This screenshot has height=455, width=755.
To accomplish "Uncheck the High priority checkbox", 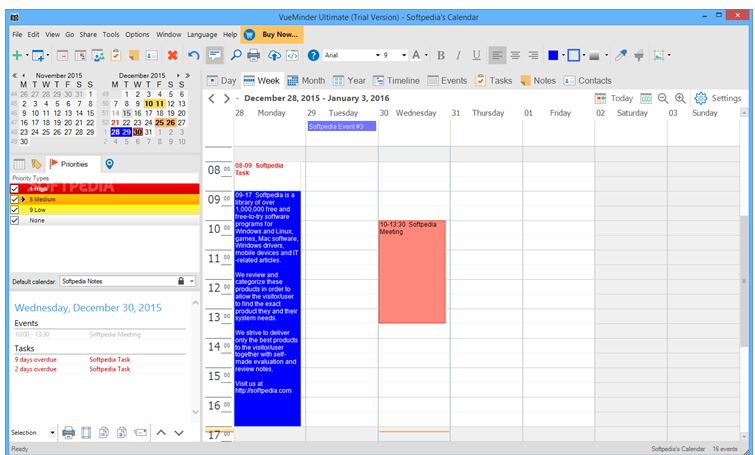I will [14, 188].
